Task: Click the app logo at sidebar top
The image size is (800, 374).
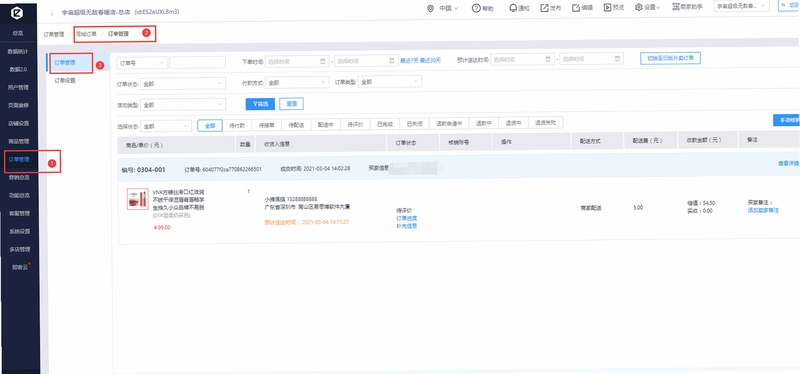Action: (18, 13)
